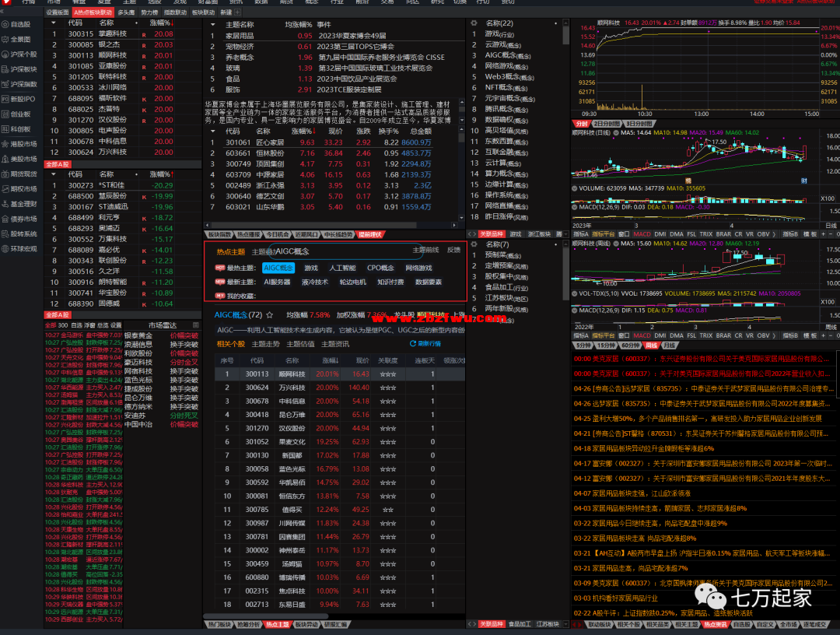Open 自选股 icon in the left sidebar

5,24
